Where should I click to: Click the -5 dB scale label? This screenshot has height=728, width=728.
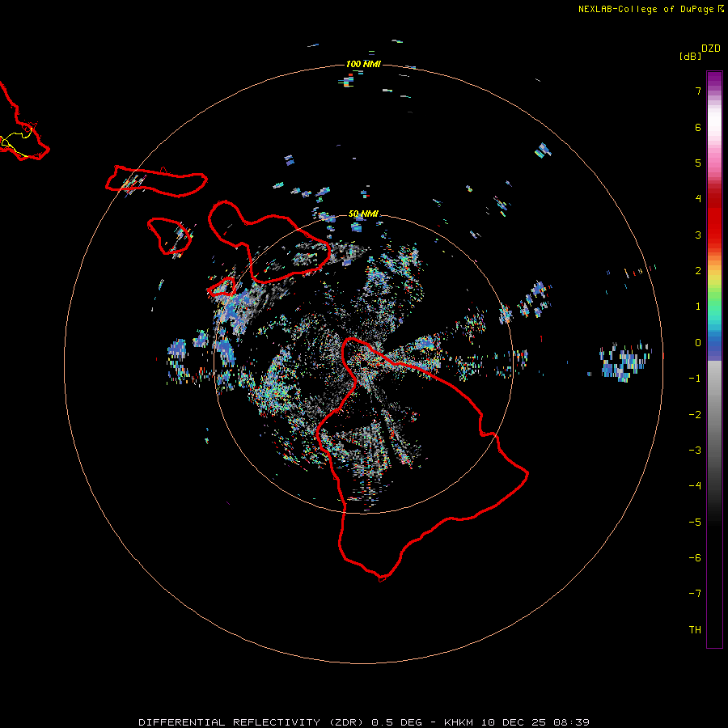tap(695, 523)
